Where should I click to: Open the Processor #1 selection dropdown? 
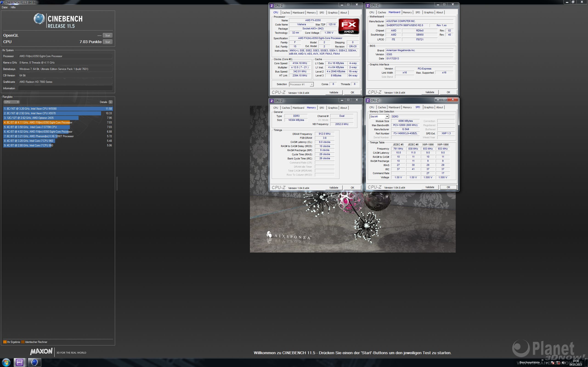coord(301,84)
